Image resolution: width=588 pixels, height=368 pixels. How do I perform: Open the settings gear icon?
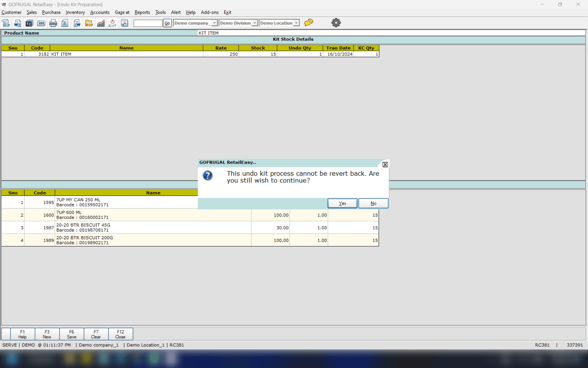pyautogui.click(x=336, y=23)
